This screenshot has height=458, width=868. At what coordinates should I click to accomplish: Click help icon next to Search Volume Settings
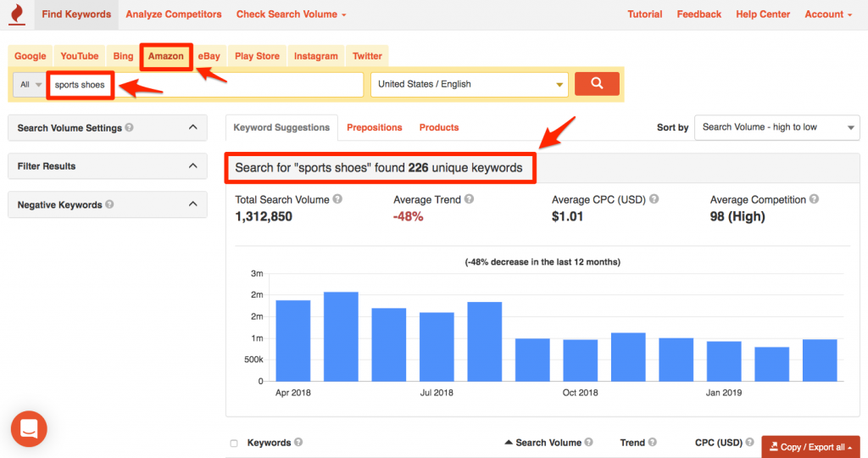click(129, 127)
